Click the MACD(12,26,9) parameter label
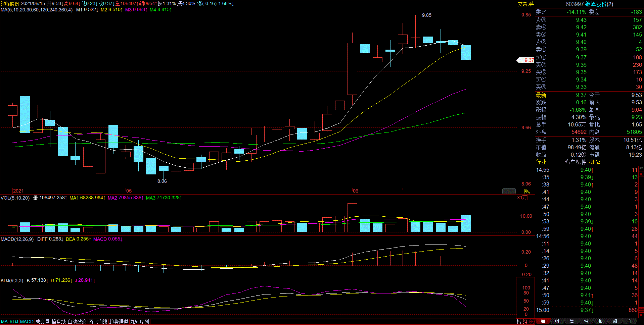 click(x=17, y=239)
